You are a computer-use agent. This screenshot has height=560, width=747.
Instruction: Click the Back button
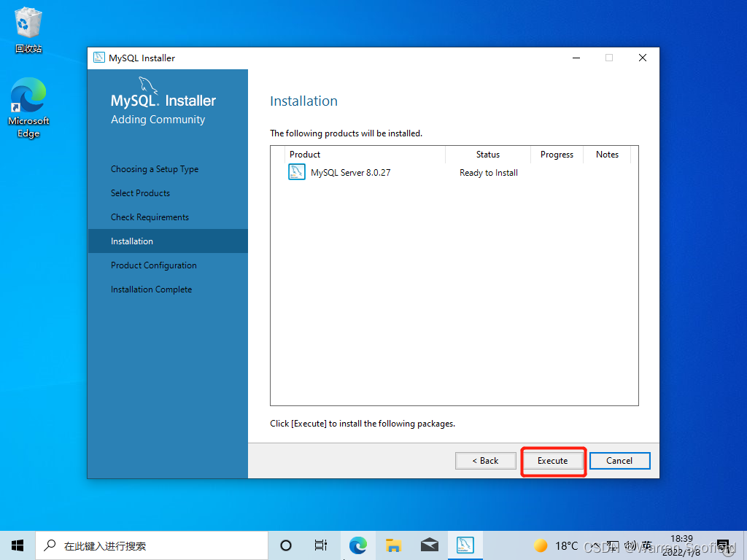[x=485, y=461]
